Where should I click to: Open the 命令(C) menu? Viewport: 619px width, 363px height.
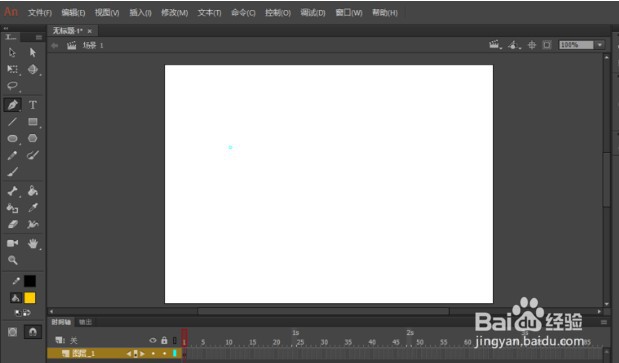243,13
